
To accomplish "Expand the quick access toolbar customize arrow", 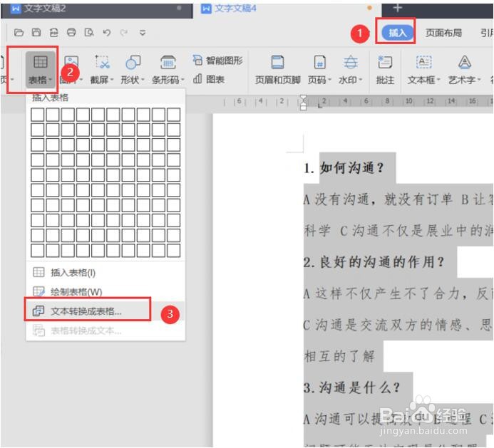I will 143,33.
